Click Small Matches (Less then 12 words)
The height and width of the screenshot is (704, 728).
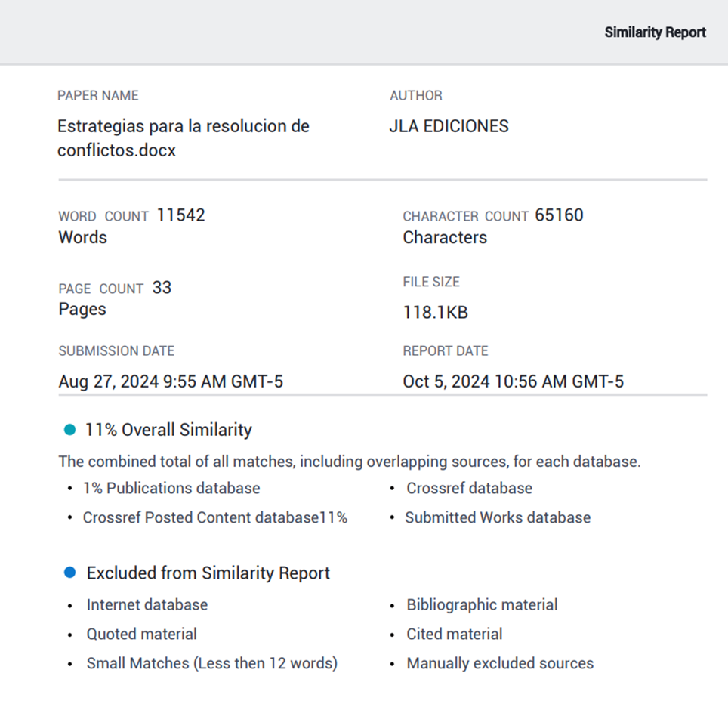[x=211, y=663]
